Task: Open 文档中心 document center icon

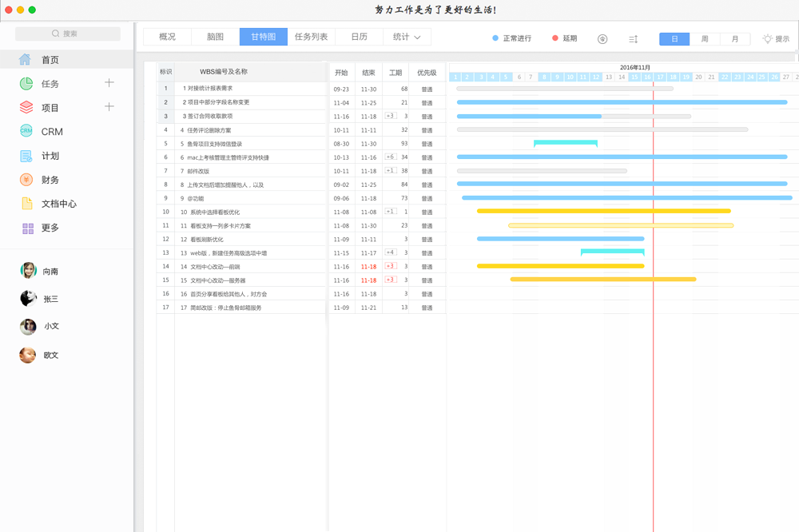Action: click(26, 204)
